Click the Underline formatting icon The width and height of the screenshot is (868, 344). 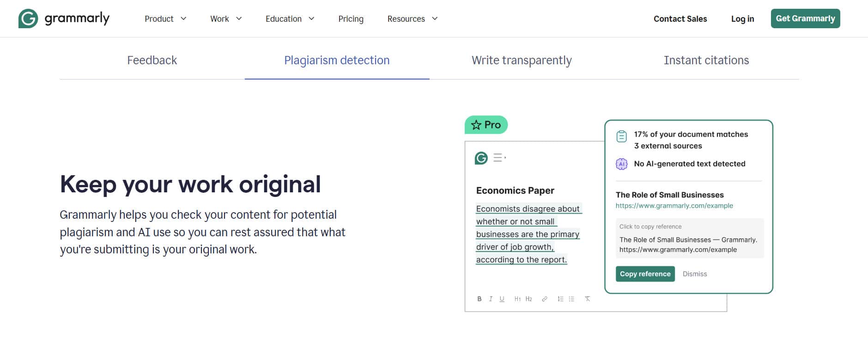(502, 299)
